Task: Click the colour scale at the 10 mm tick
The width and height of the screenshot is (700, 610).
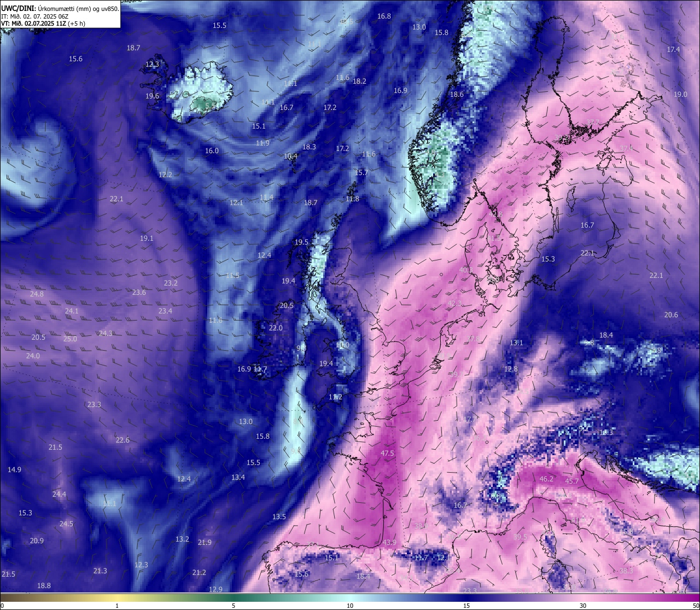Action: click(350, 597)
